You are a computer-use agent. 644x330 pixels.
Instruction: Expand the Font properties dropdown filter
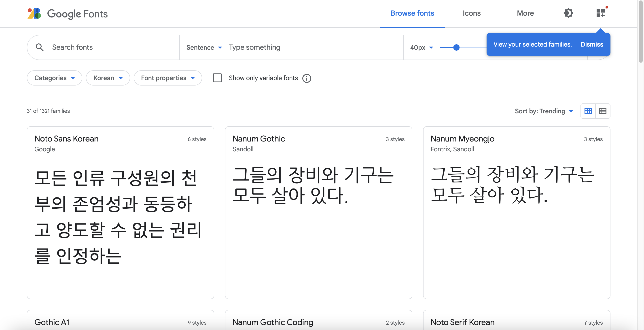point(168,77)
